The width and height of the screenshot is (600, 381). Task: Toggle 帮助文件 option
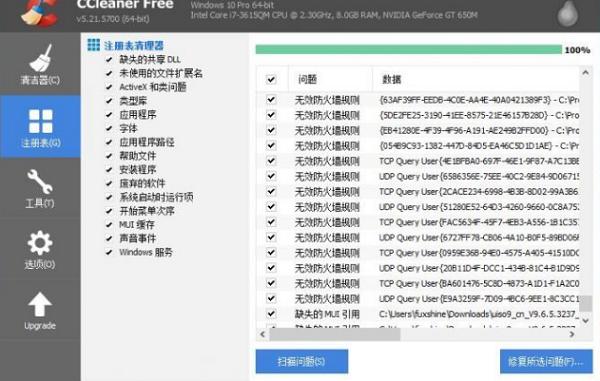tap(109, 156)
